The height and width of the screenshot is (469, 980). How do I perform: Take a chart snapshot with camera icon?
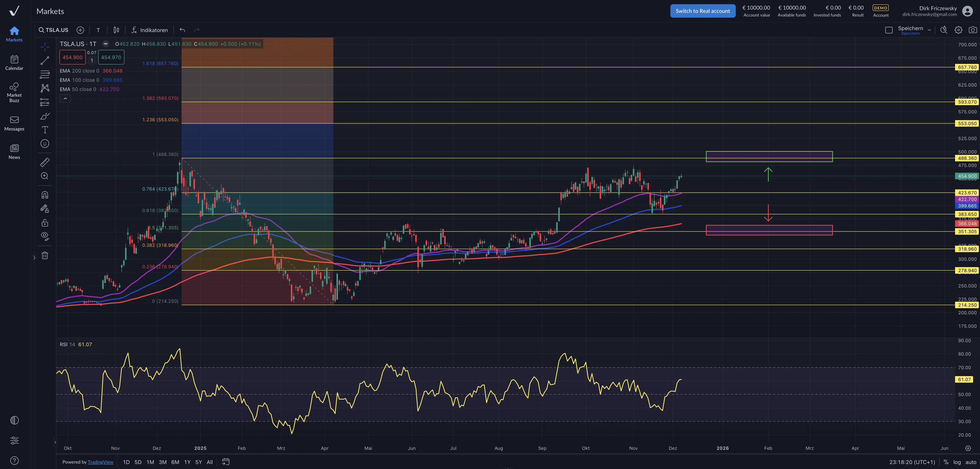tap(972, 30)
